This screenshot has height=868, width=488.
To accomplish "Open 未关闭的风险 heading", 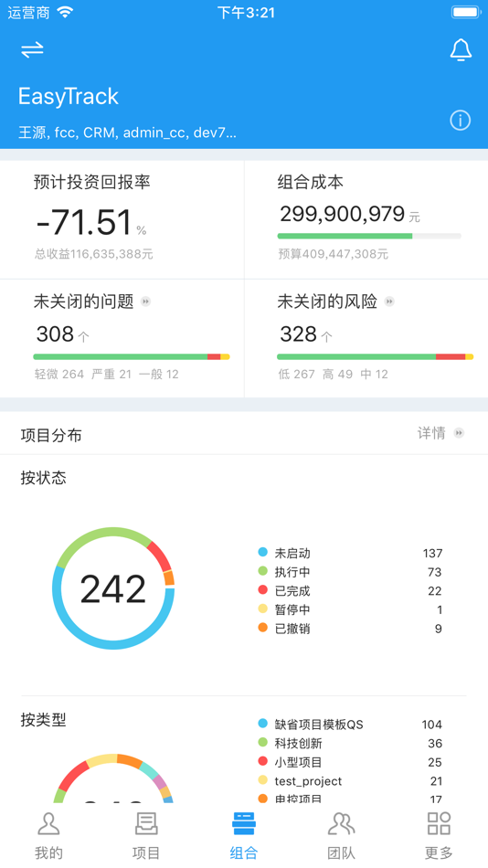I will [327, 302].
